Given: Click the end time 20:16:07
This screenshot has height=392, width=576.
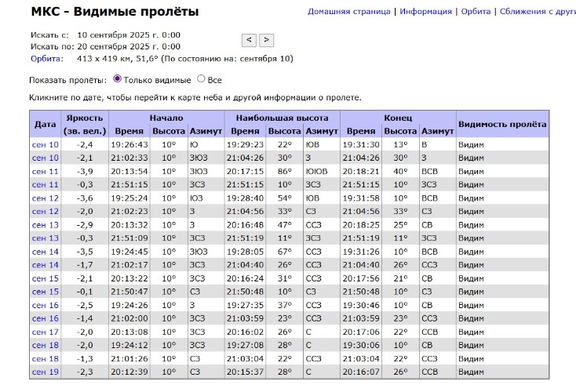Looking at the screenshot, I should tap(361, 372).
